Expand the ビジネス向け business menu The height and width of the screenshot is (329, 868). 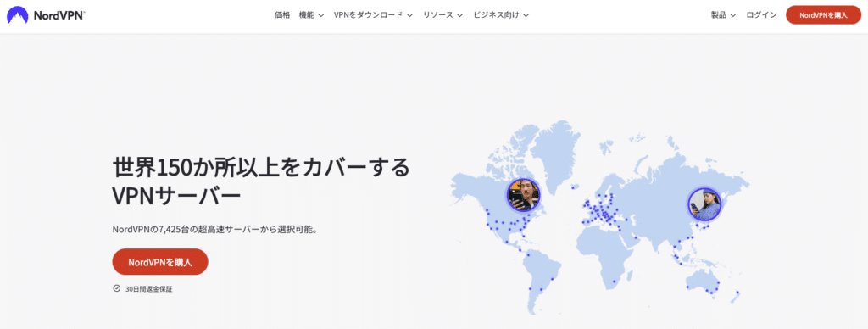(x=501, y=15)
